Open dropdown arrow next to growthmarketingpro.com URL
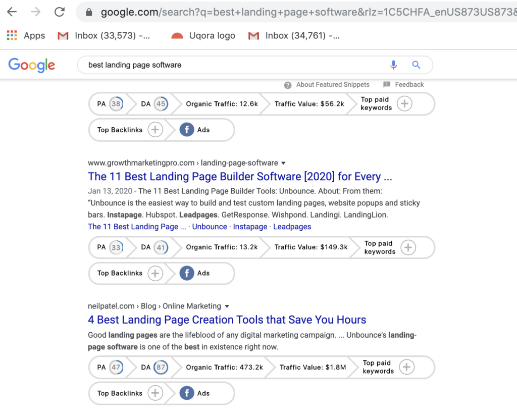This screenshot has width=517, height=420. [x=283, y=163]
